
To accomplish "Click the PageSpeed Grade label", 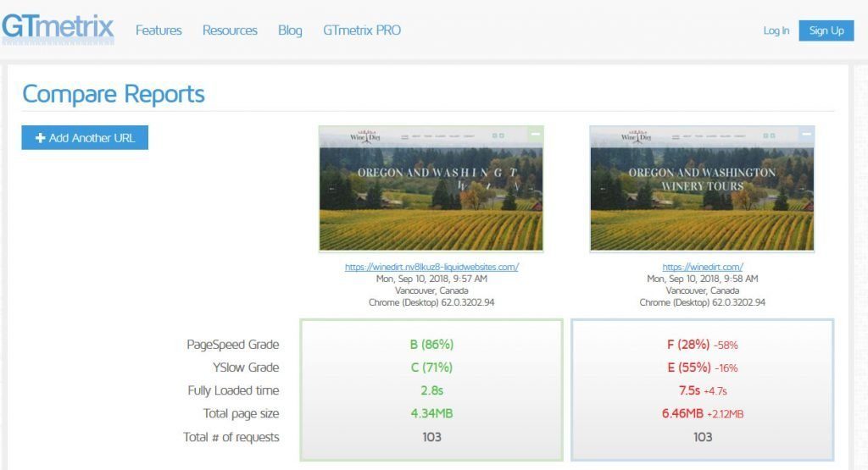I will pyautogui.click(x=232, y=345).
